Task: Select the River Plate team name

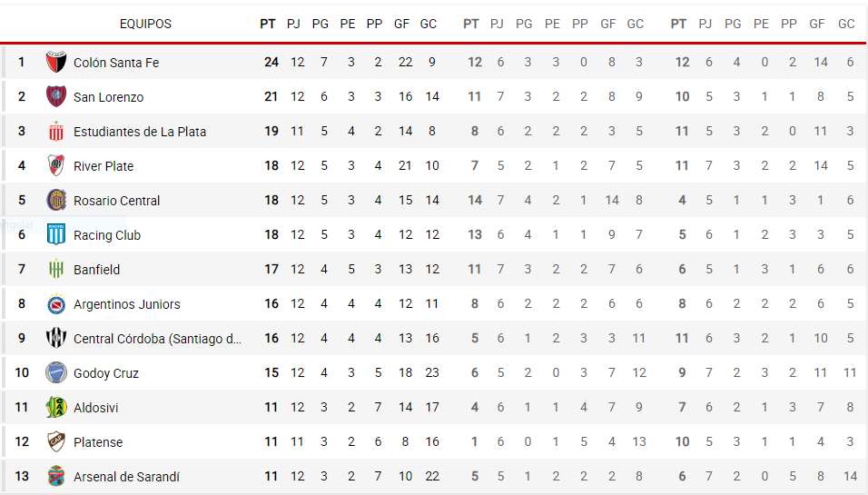Action: pos(104,166)
